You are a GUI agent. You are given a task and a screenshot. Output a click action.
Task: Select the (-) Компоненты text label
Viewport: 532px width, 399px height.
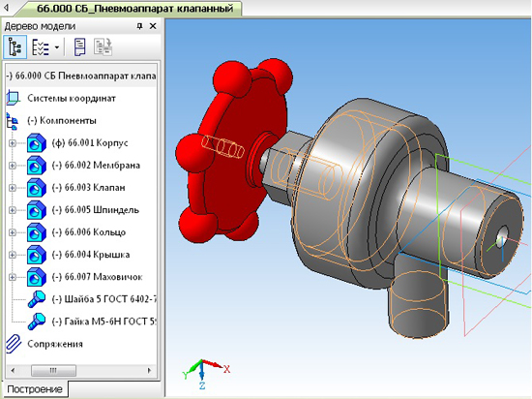62,120
